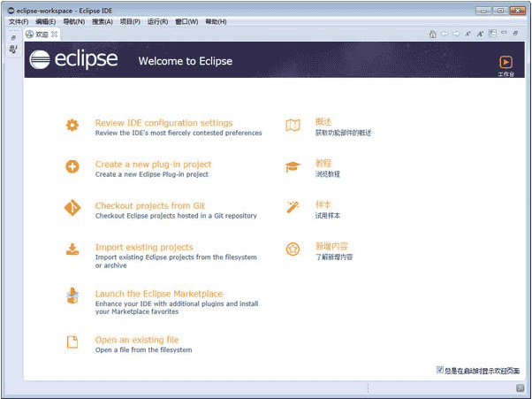Click Import existing projects link
This screenshot has height=399, width=532.
[143, 248]
